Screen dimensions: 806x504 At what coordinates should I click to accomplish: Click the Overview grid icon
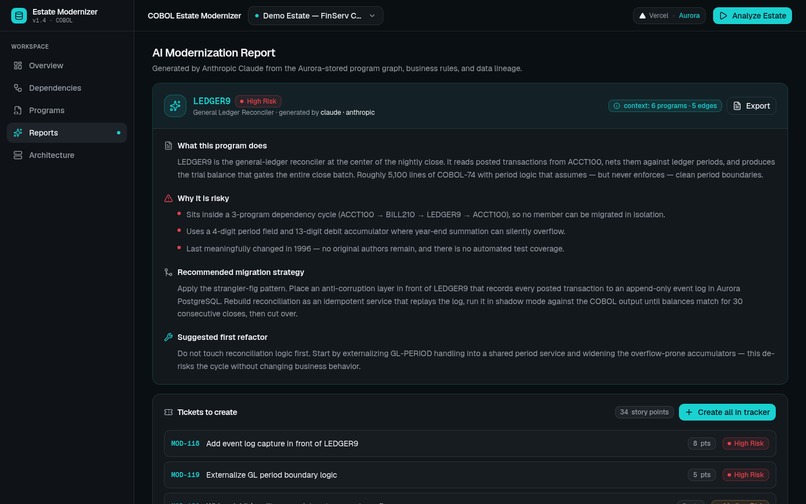pos(18,66)
